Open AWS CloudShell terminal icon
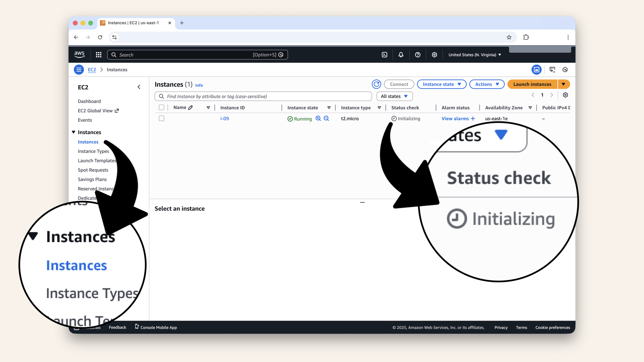This screenshot has height=362, width=644. [x=384, y=55]
